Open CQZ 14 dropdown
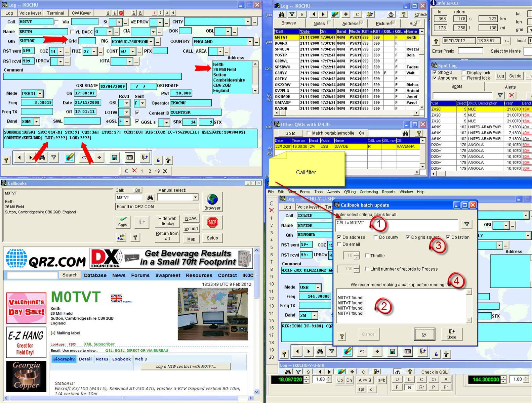This screenshot has width=532, height=403. click(x=60, y=51)
